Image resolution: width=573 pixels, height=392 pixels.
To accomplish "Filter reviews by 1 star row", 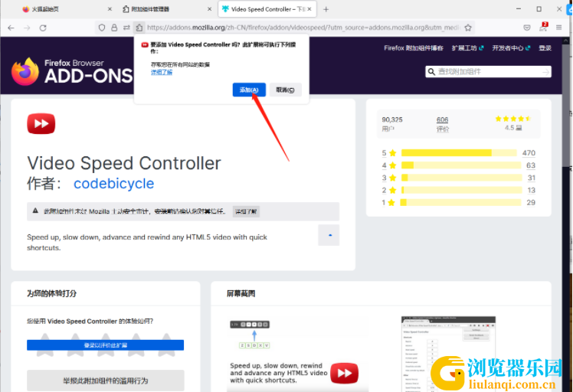I will (x=458, y=202).
